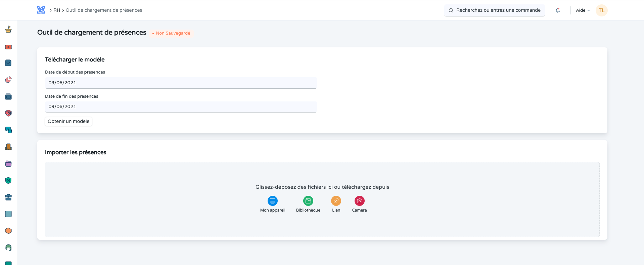Click the Mon appareil upload icon
This screenshot has width=644, height=265.
pyautogui.click(x=272, y=201)
